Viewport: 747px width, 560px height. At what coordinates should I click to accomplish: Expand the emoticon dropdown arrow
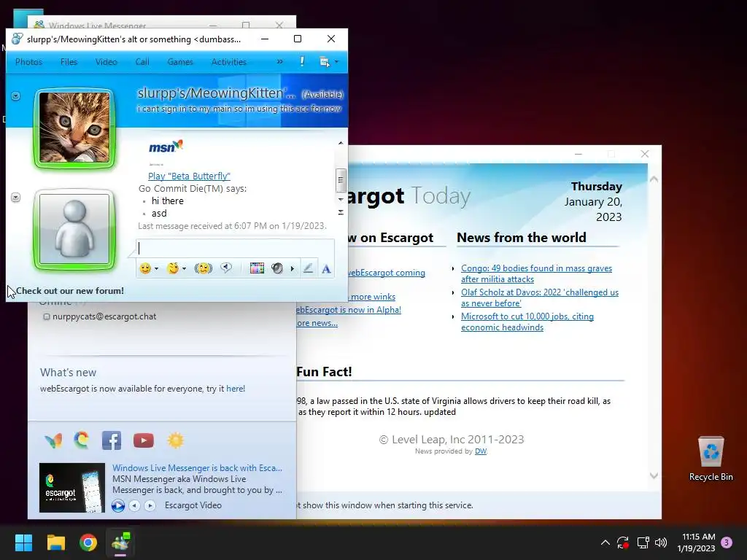coord(156,269)
